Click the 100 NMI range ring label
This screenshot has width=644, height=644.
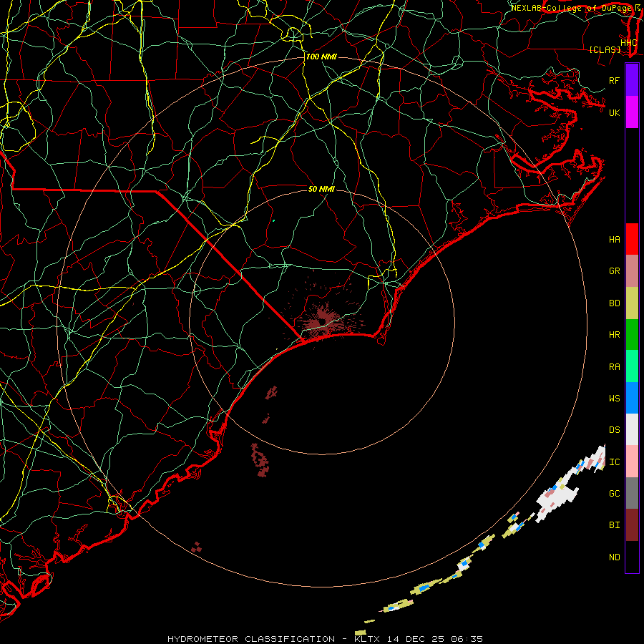321,57
